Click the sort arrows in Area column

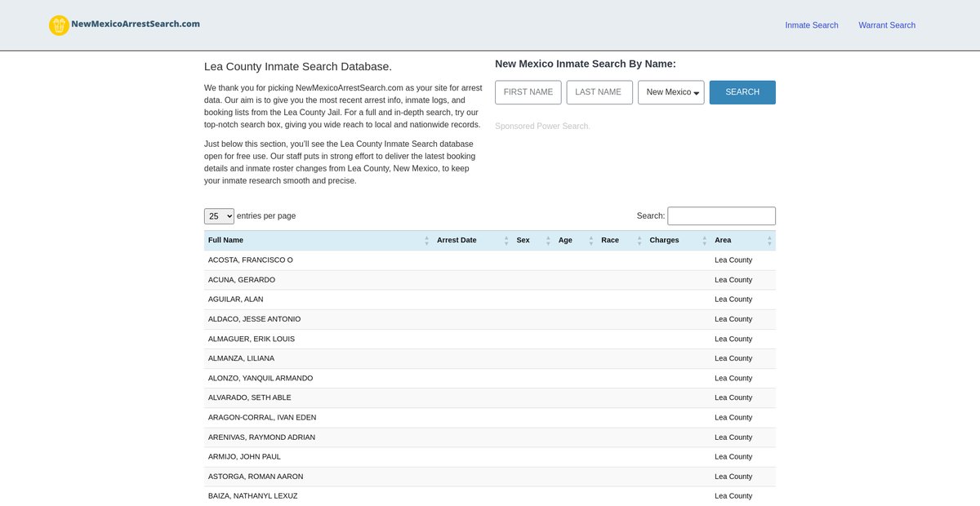[x=769, y=241]
